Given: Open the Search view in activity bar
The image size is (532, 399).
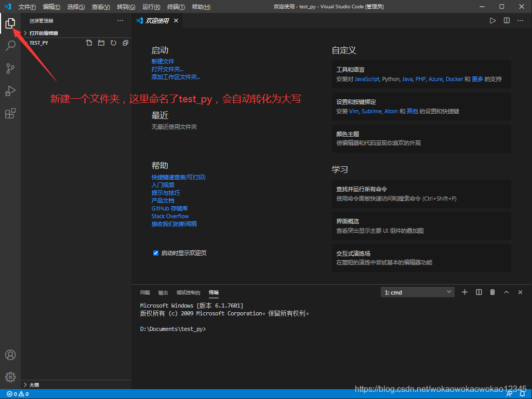Looking at the screenshot, I should pyautogui.click(x=10, y=46).
